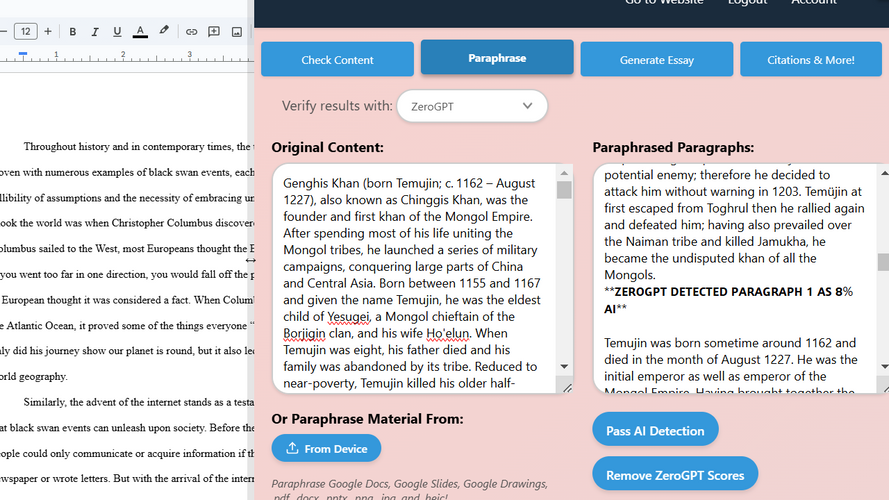
Task: Click the underlined word Borjigin
Action: point(304,333)
